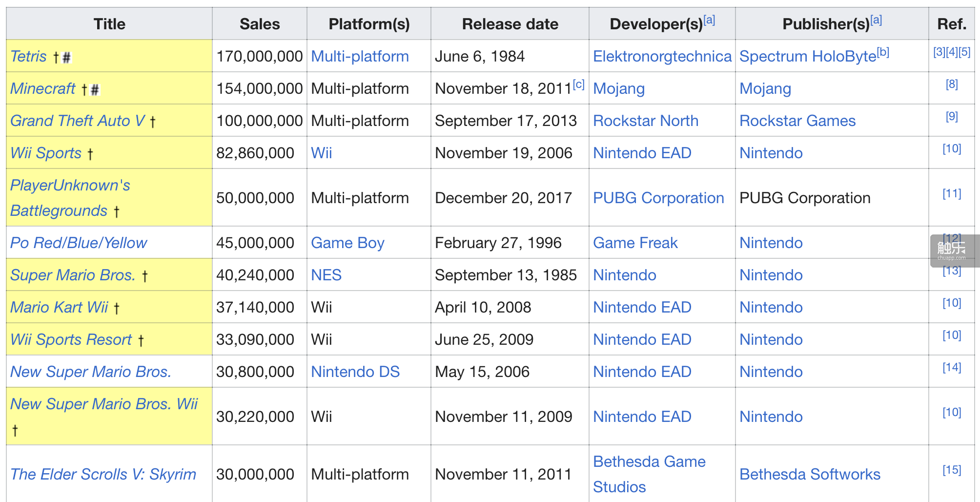The width and height of the screenshot is (980, 502).
Task: Click the Grand Theft Auto V link
Action: [78, 121]
